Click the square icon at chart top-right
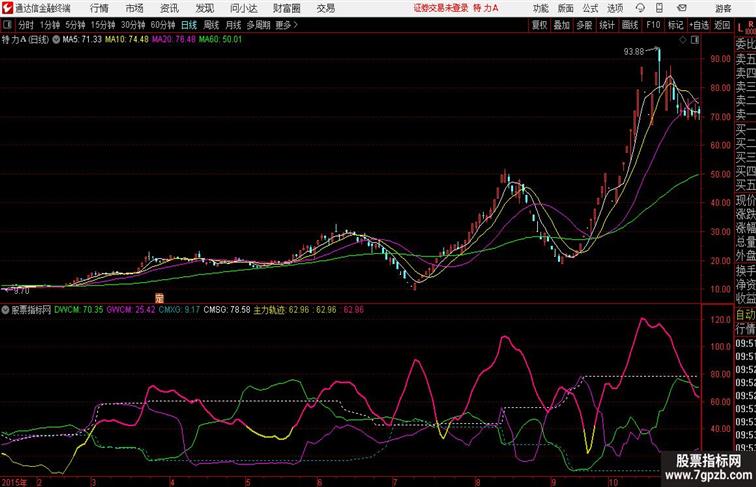The image size is (756, 487). coord(696,41)
